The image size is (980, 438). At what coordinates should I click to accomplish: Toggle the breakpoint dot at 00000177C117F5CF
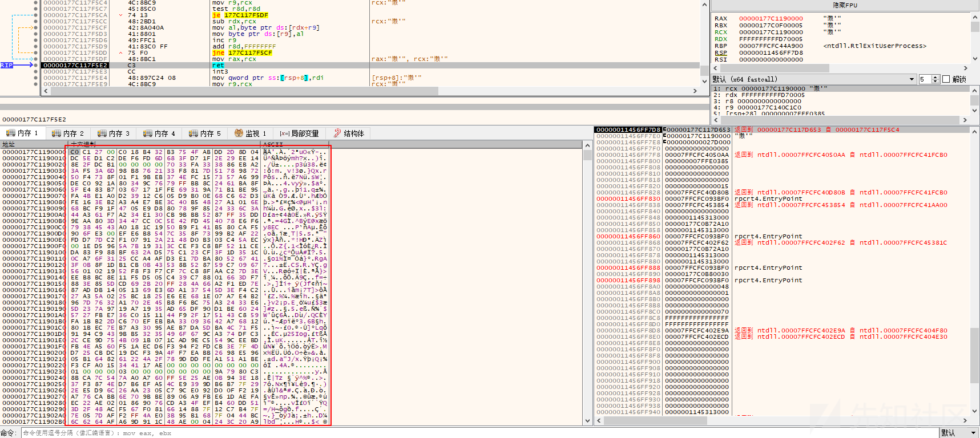tap(36, 28)
